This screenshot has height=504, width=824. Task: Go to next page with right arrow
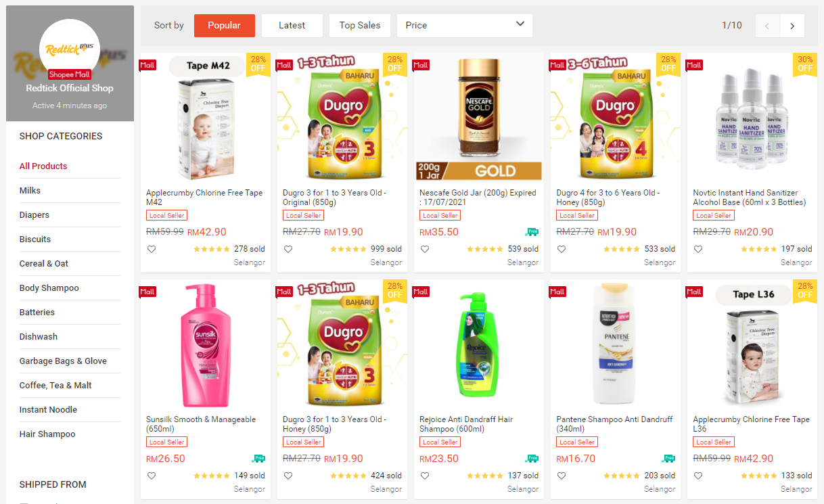(x=792, y=26)
